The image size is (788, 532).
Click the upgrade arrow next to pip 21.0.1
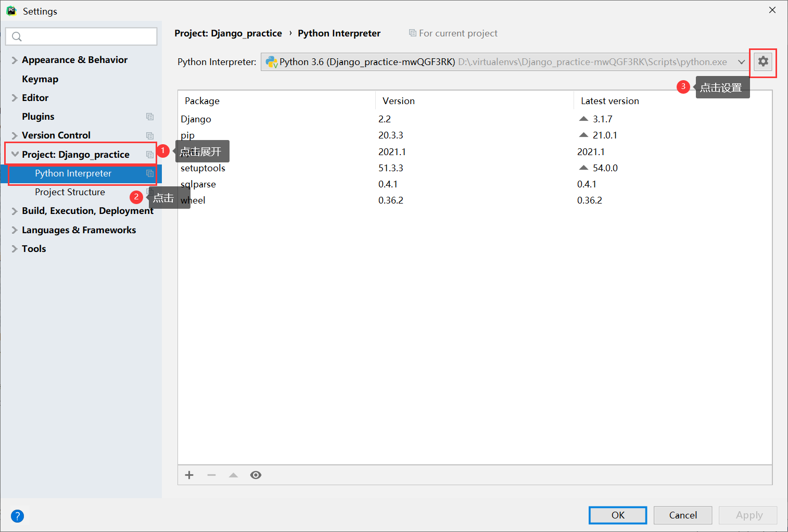(x=583, y=135)
